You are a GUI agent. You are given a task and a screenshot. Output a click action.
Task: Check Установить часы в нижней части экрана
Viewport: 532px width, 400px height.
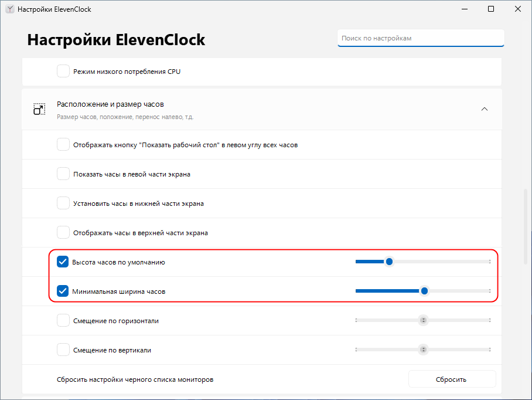click(x=63, y=204)
